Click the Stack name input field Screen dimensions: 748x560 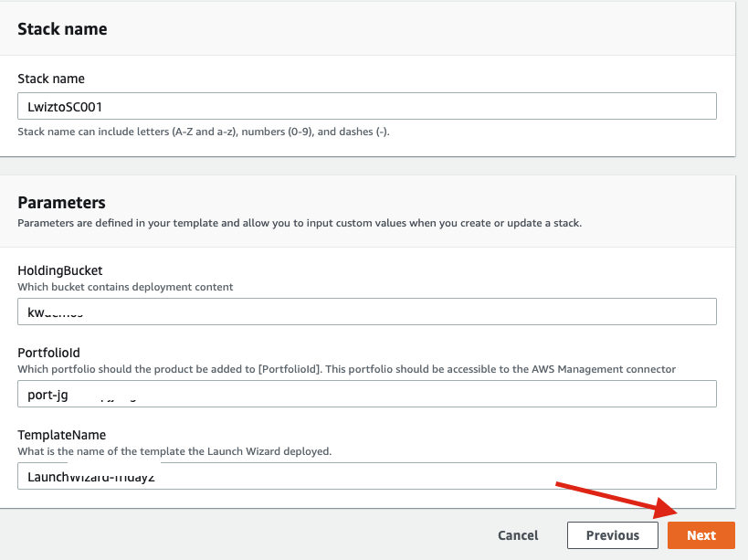click(x=365, y=105)
